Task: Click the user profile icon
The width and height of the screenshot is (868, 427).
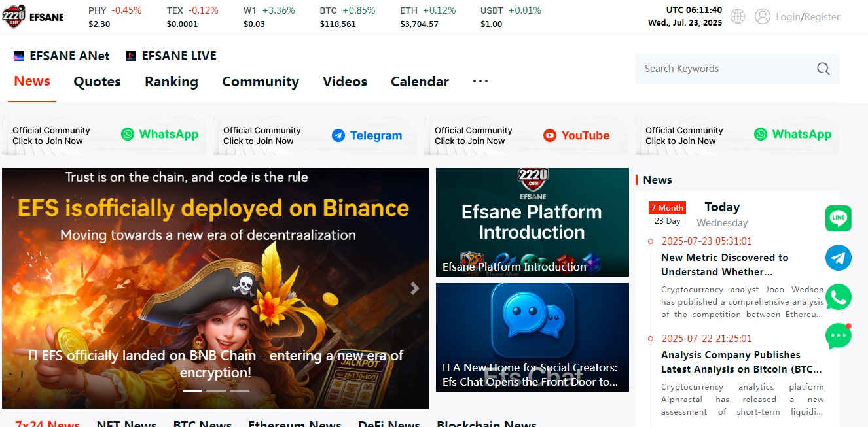Action: pyautogui.click(x=763, y=17)
